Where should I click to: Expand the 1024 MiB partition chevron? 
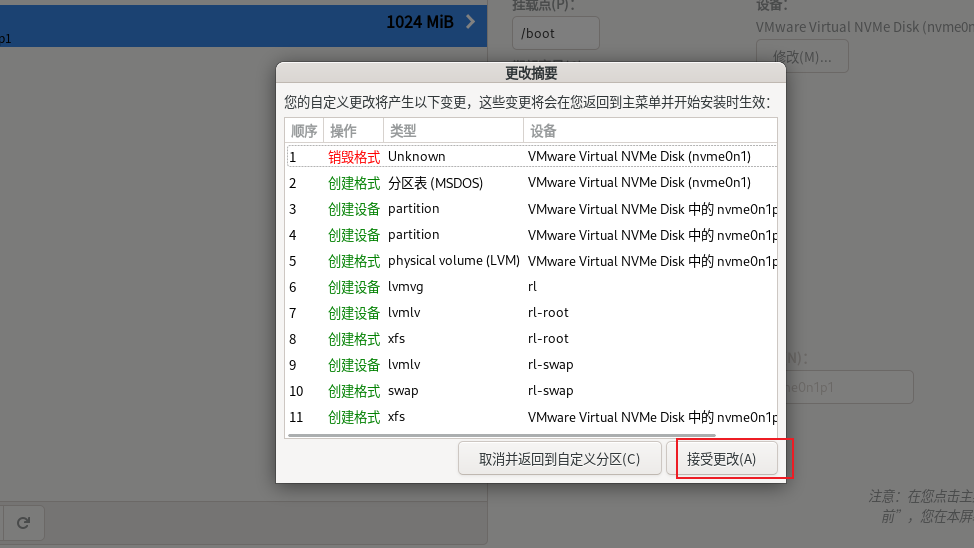click(470, 22)
